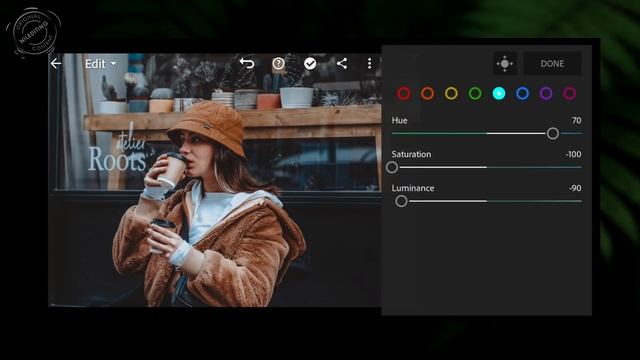Select the magenta color channel
640x360 pixels.
click(570, 93)
